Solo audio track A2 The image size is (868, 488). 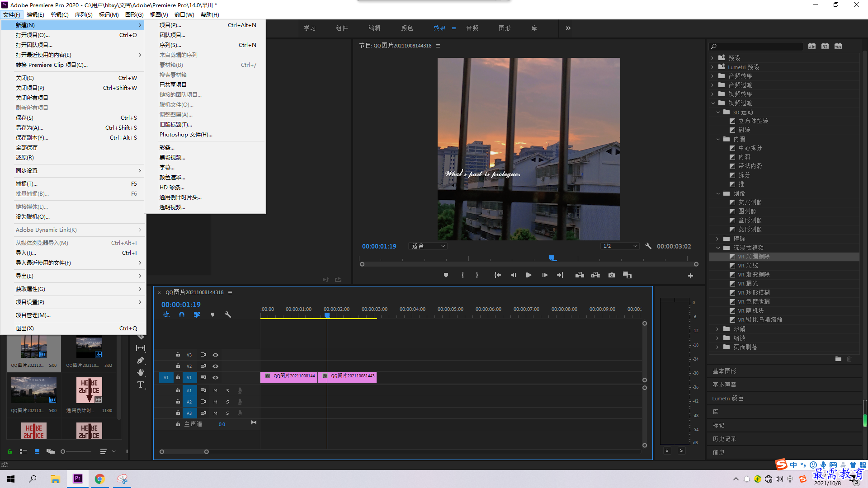pyautogui.click(x=227, y=402)
